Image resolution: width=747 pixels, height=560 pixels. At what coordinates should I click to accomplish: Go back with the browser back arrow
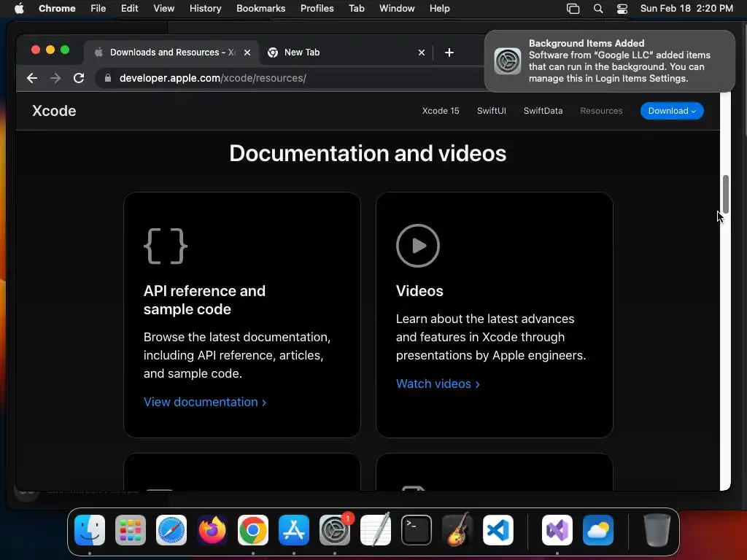(32, 78)
